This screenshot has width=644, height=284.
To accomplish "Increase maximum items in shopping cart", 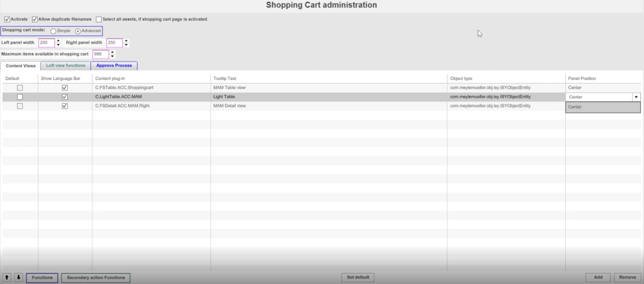I will pyautogui.click(x=113, y=52).
